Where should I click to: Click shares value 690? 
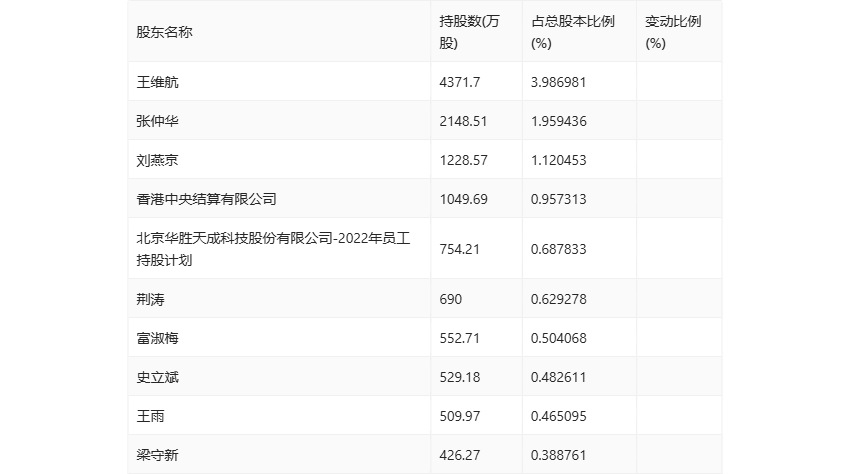tap(450, 299)
